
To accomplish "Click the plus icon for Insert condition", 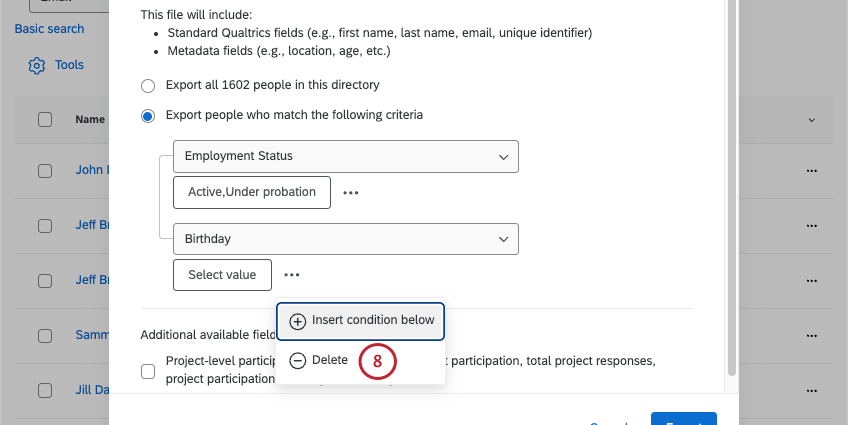I will (x=297, y=321).
